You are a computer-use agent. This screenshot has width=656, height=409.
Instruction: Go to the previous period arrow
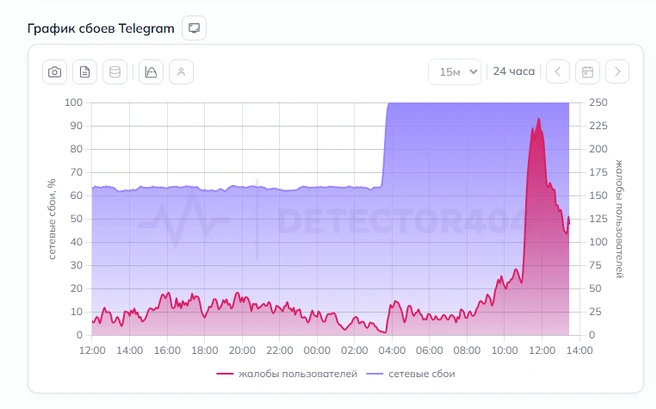558,72
